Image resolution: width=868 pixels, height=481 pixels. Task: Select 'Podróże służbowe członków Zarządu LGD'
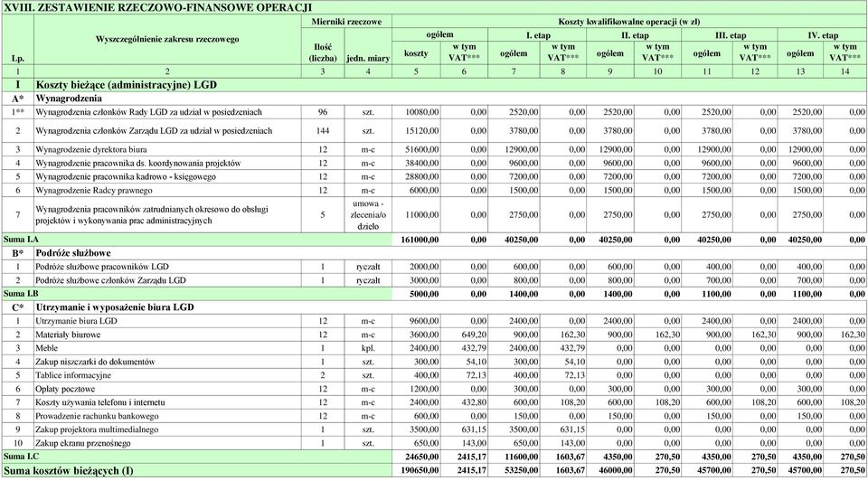[110, 280]
